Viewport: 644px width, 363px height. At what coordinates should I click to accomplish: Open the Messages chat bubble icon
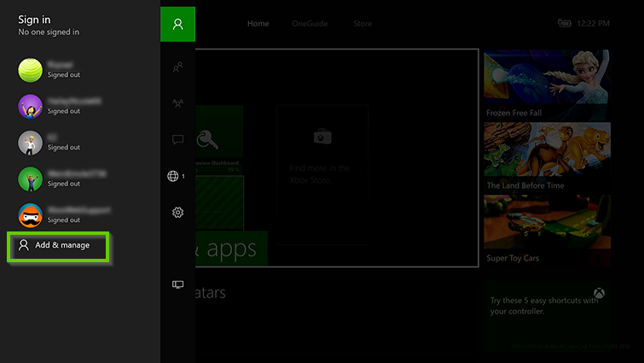pyautogui.click(x=177, y=140)
